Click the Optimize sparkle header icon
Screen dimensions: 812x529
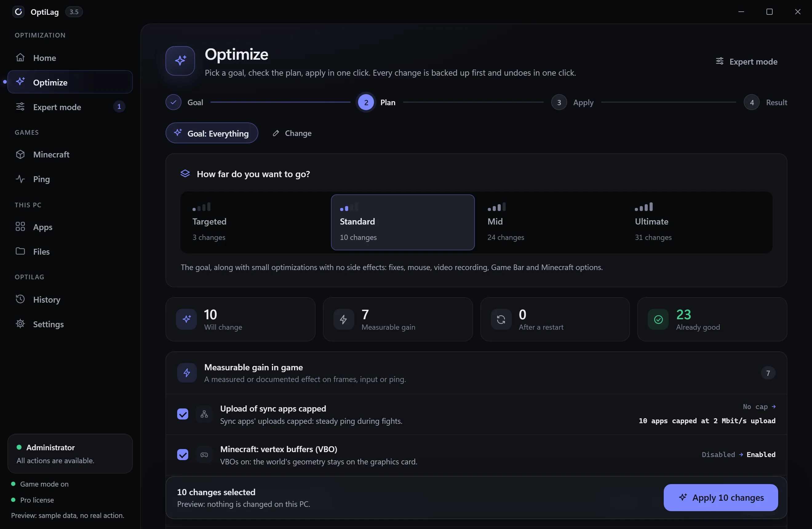click(180, 61)
